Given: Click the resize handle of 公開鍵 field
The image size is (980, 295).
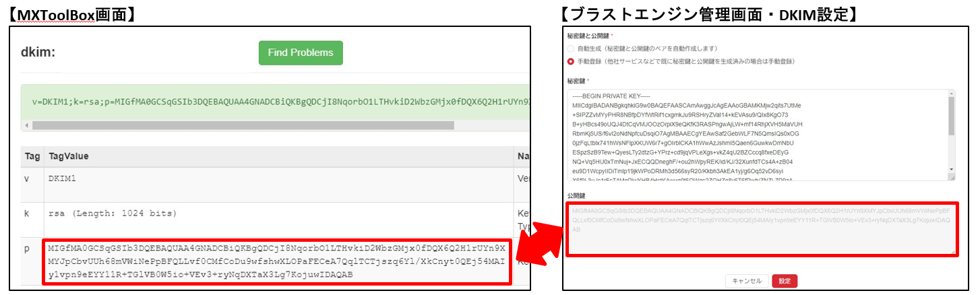Looking at the screenshot, I should coord(952,253).
